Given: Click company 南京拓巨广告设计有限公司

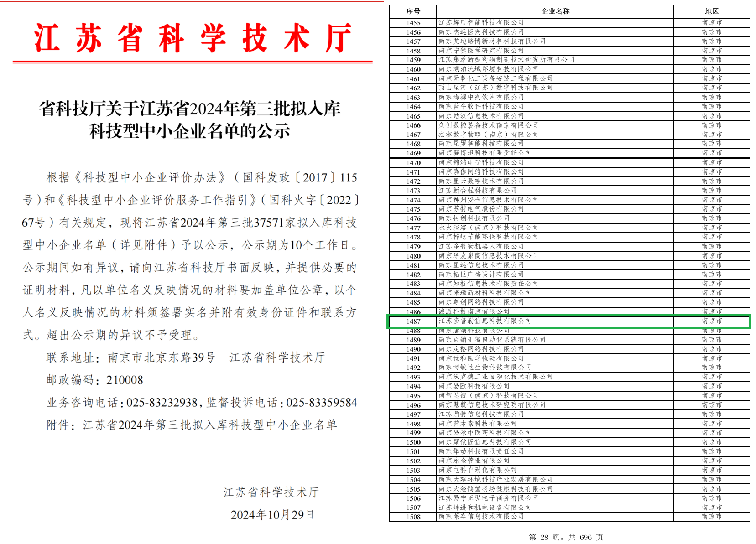Looking at the screenshot, I should [x=481, y=274].
